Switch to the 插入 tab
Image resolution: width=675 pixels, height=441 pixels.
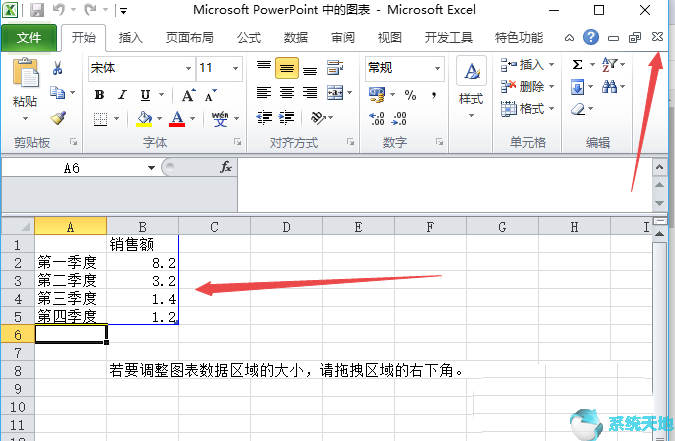[x=130, y=38]
